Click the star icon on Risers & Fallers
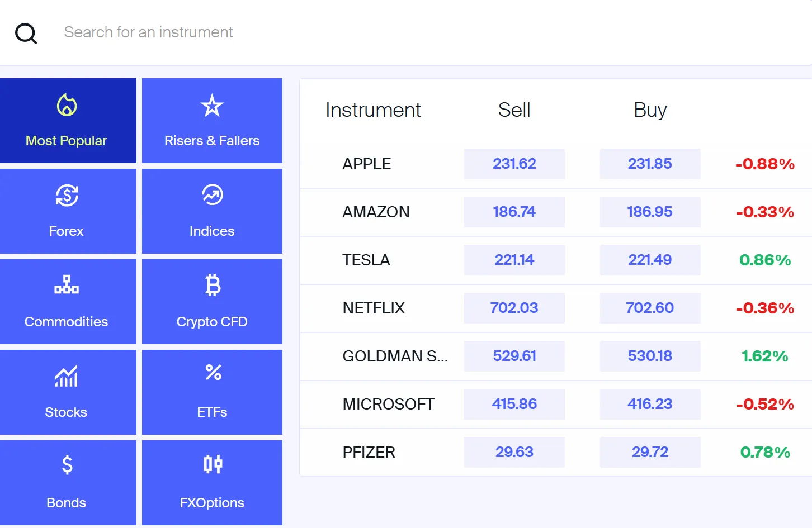Image resolution: width=812 pixels, height=528 pixels. click(212, 106)
